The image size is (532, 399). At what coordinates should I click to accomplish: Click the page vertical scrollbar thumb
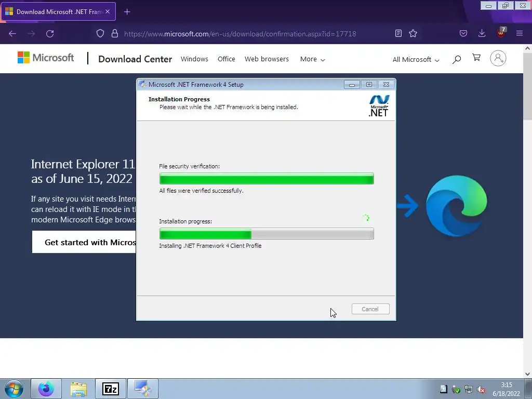tap(527, 87)
